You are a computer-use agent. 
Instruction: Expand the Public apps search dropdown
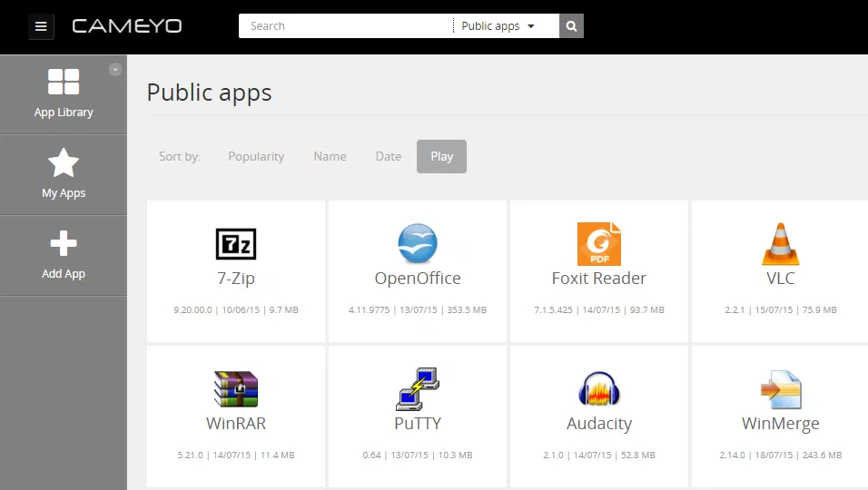(x=498, y=26)
